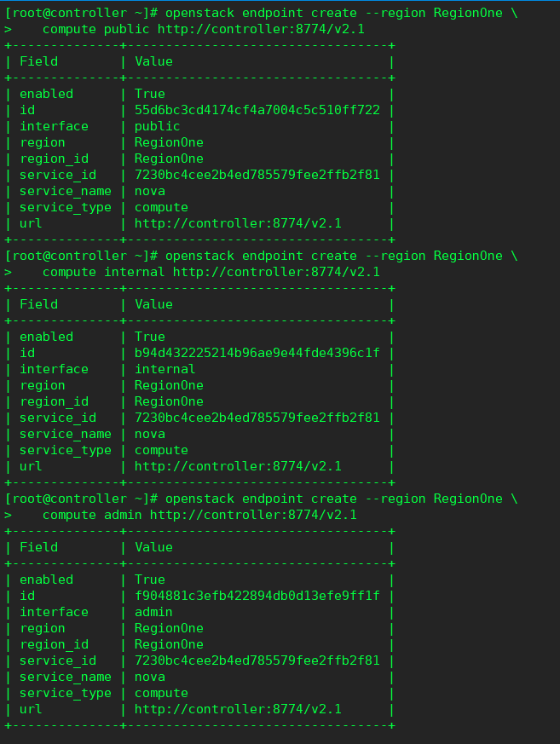Click the url row value in the first table
This screenshot has width=560, height=744.
[x=238, y=223]
